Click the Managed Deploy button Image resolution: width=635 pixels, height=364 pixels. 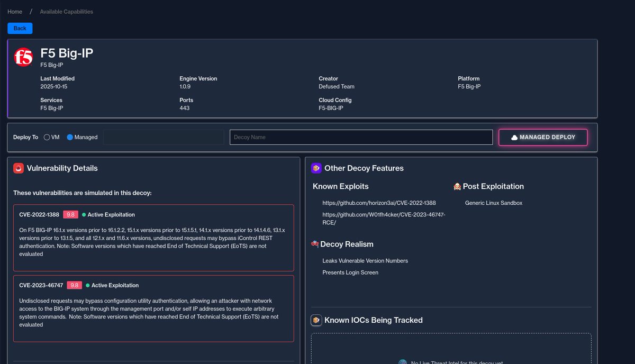(543, 137)
